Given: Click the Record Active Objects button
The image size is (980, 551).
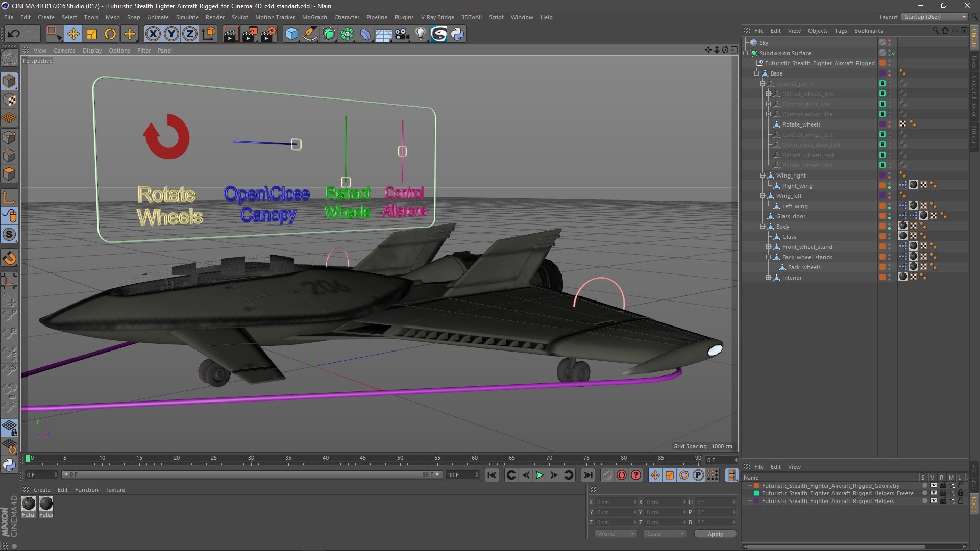Looking at the screenshot, I should tap(607, 475).
